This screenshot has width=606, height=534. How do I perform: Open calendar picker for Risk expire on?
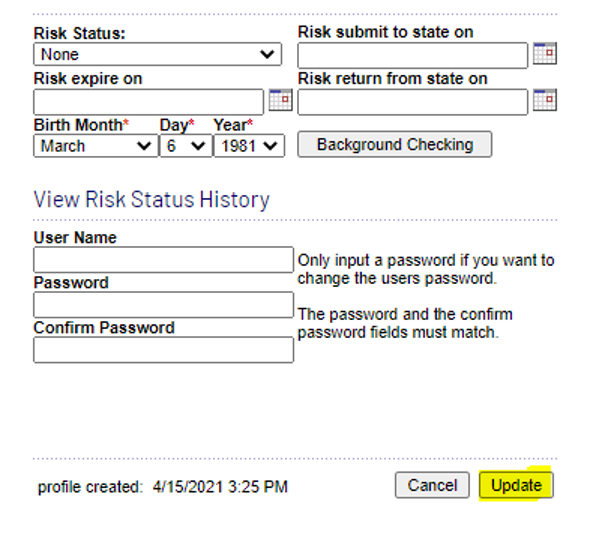280,100
